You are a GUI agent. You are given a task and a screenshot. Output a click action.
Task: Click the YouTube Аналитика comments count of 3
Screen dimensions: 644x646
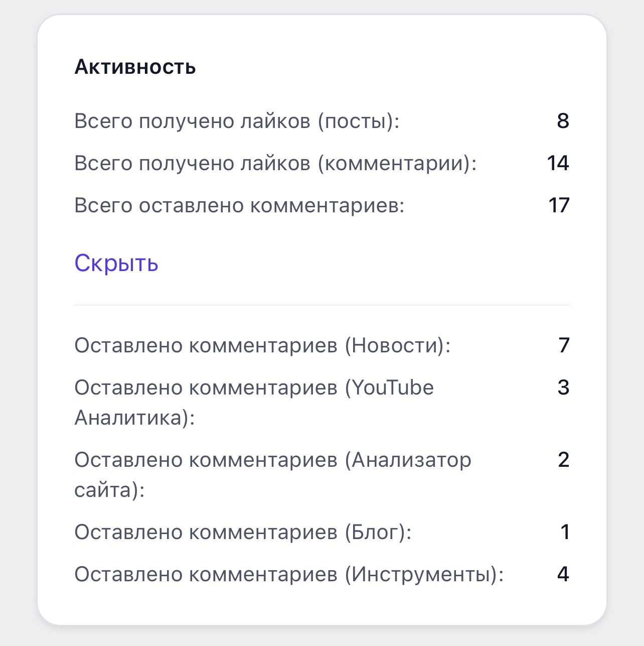(563, 387)
